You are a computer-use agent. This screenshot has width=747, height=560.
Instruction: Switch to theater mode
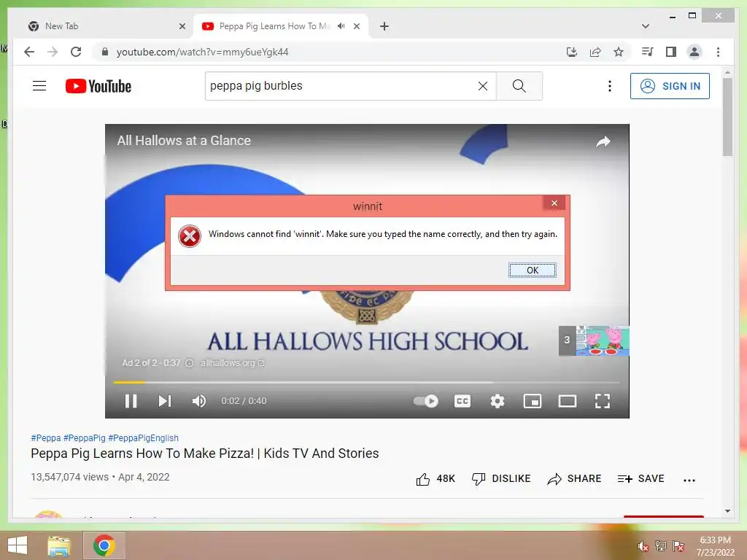[568, 401]
